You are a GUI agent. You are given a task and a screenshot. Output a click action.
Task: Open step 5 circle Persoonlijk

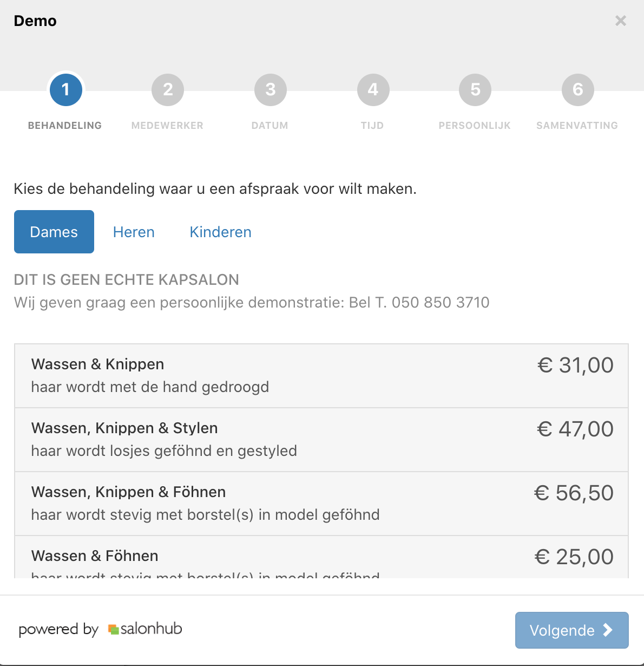[x=475, y=90]
